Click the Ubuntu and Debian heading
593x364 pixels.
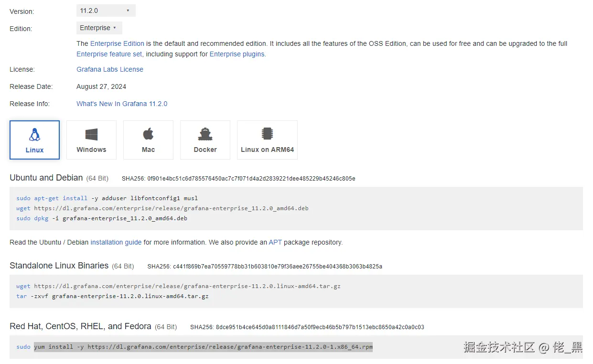point(46,178)
